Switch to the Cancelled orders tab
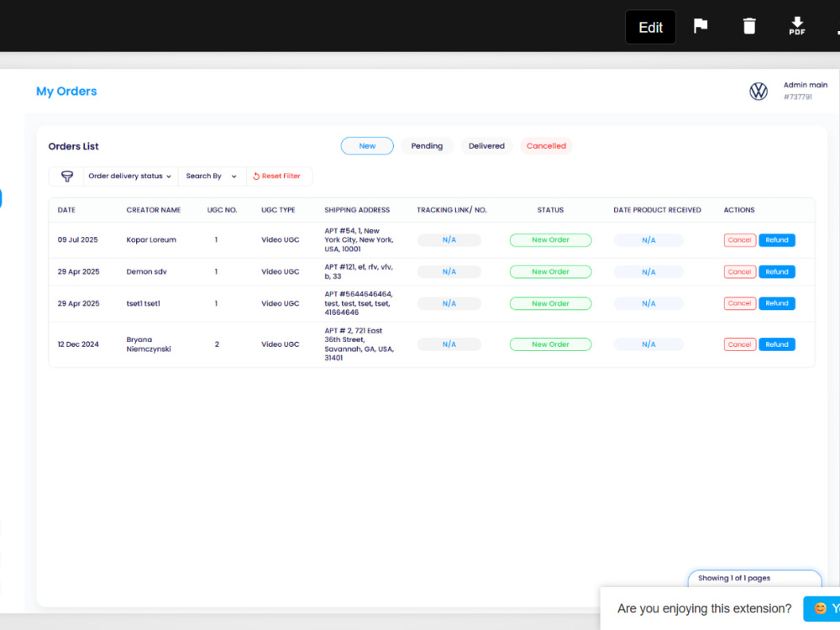The width and height of the screenshot is (840, 630). pyautogui.click(x=546, y=145)
